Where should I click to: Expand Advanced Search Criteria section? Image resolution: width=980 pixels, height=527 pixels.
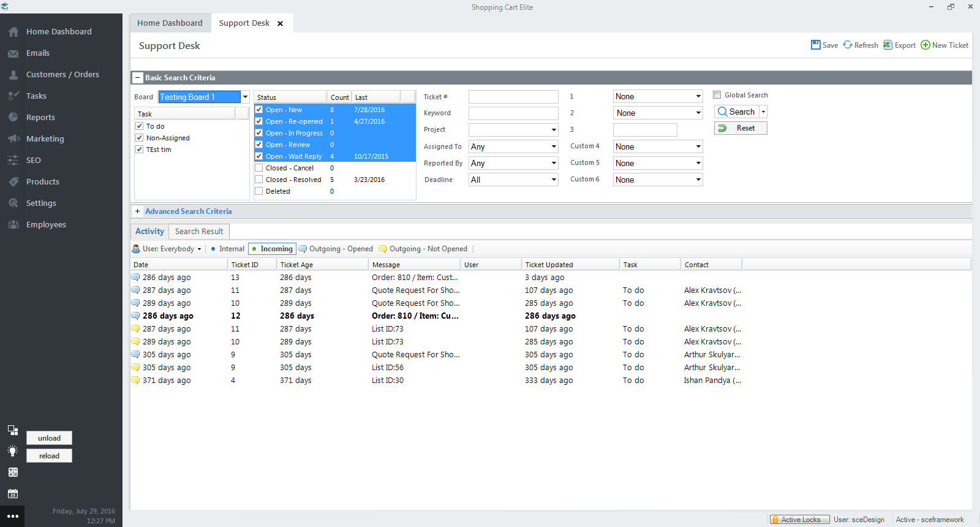tap(138, 211)
